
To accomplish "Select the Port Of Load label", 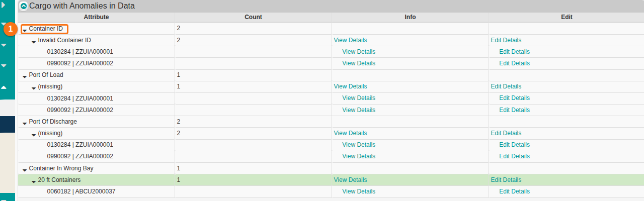I will tap(46, 75).
